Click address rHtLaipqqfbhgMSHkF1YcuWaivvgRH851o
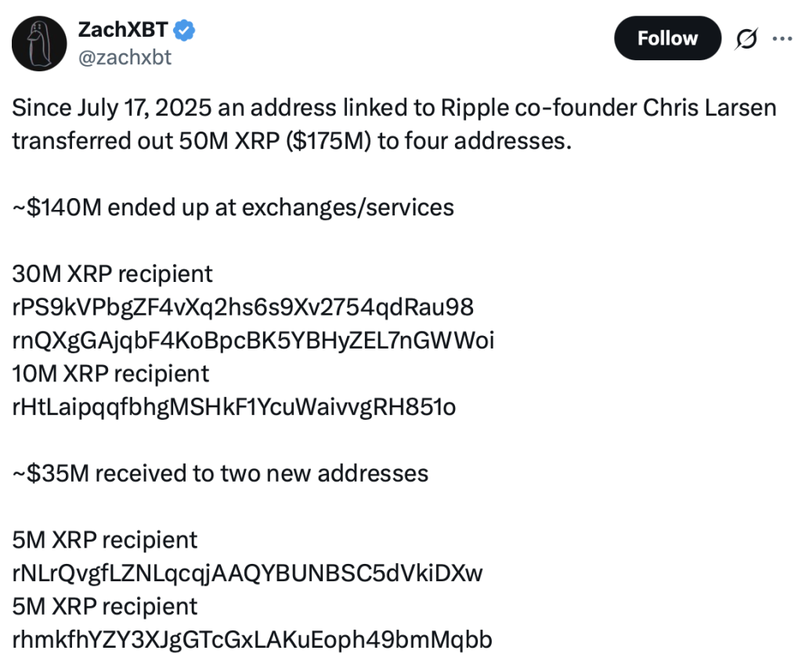The width and height of the screenshot is (802, 672). click(233, 407)
